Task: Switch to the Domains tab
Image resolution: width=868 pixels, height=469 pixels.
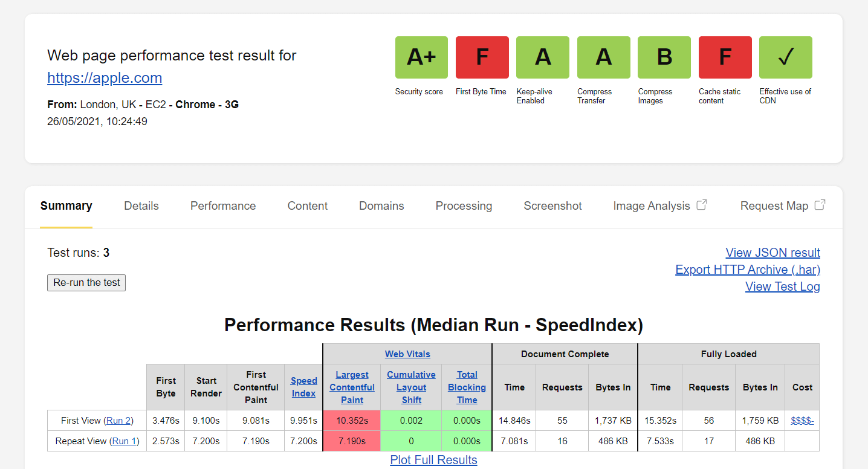Action: click(x=381, y=205)
